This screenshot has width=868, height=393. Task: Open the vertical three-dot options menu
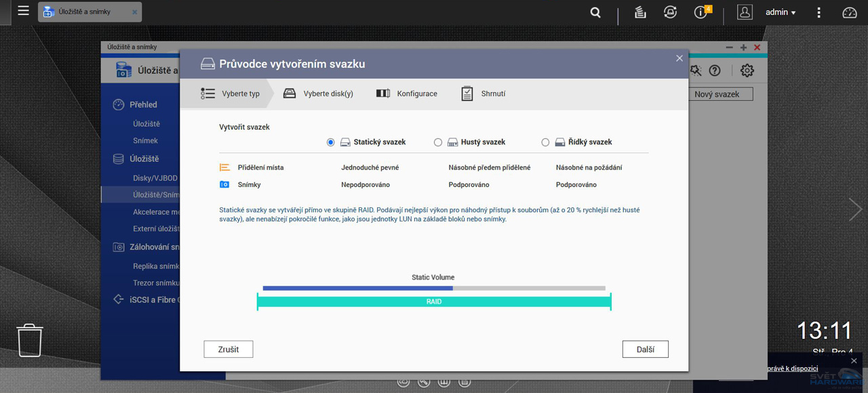point(818,12)
